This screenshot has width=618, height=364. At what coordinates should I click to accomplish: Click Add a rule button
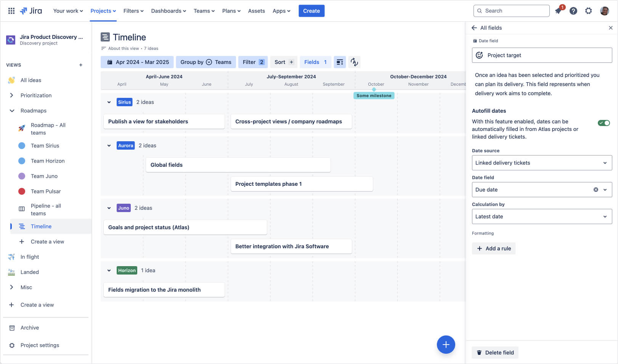tap(494, 249)
